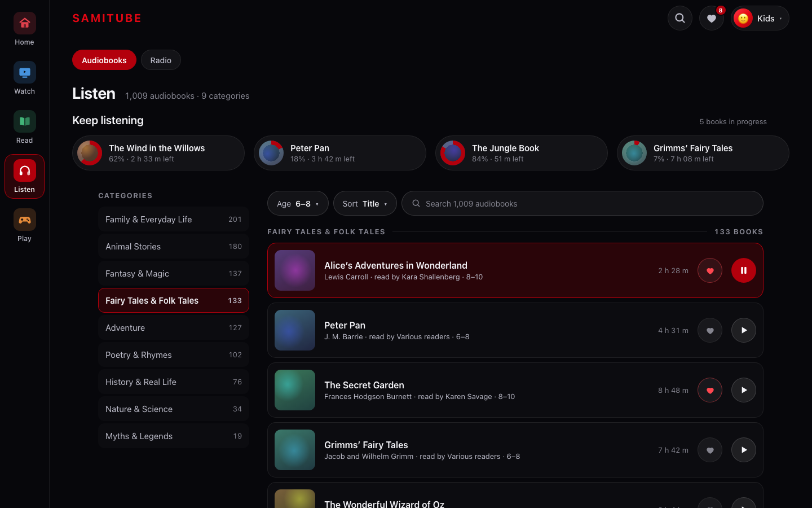
Task: Click The Jungle Book progress ring
Action: pyautogui.click(x=453, y=153)
